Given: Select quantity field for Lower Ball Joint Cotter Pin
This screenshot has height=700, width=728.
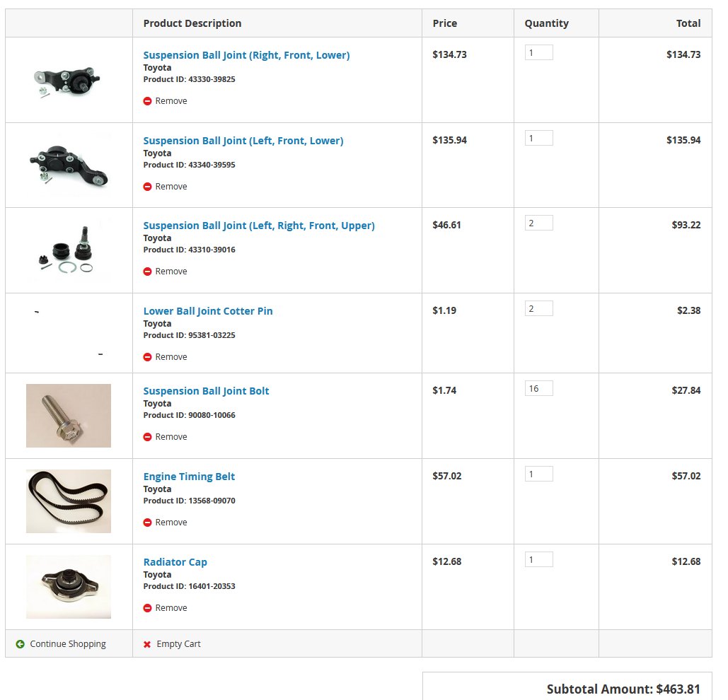Looking at the screenshot, I should pyautogui.click(x=538, y=308).
